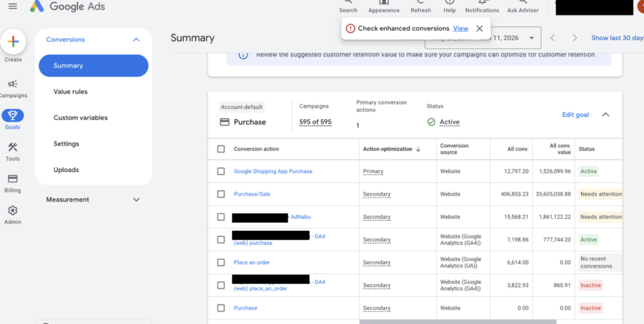Click Search in top toolbar

point(348,6)
